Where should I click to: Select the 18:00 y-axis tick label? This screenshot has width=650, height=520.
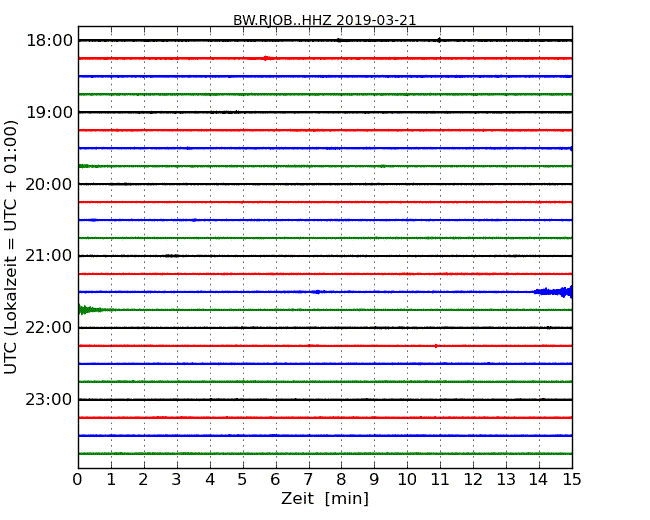point(49,41)
